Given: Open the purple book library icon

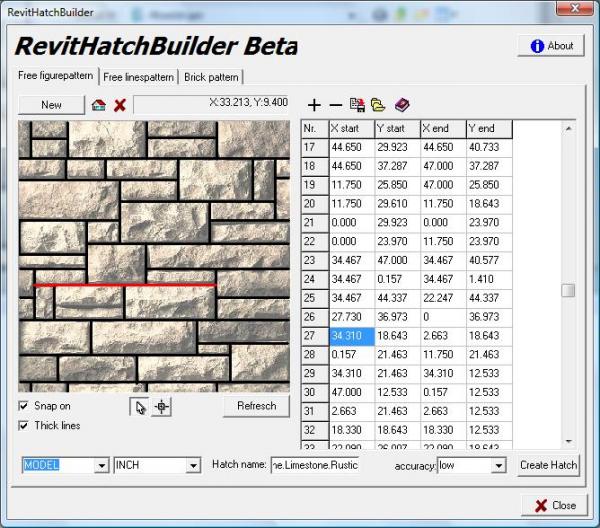Looking at the screenshot, I should click(402, 105).
